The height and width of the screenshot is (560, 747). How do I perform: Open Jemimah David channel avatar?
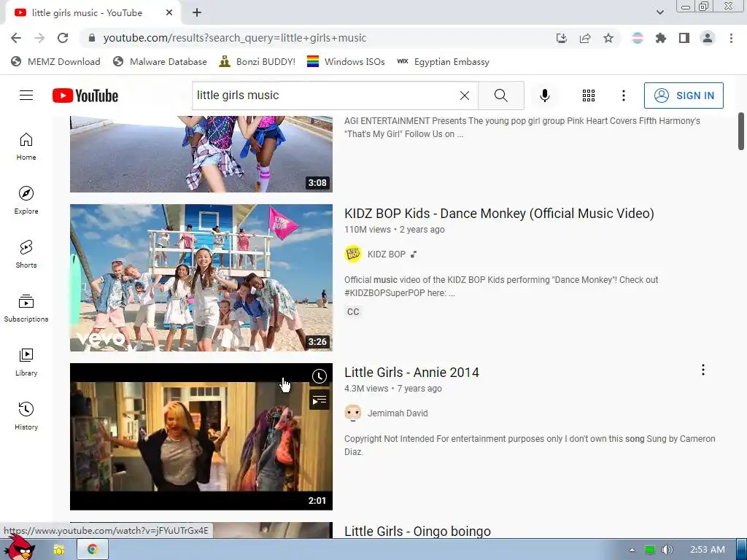[x=353, y=413]
